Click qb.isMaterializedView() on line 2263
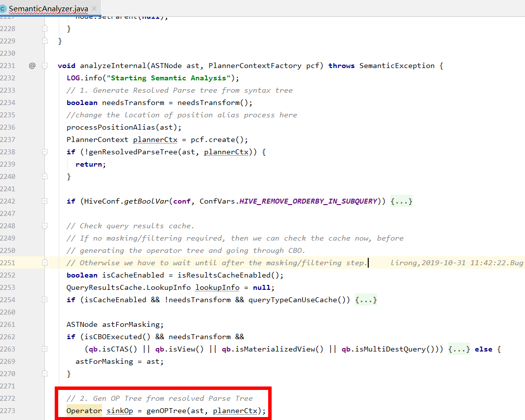 [273, 349]
